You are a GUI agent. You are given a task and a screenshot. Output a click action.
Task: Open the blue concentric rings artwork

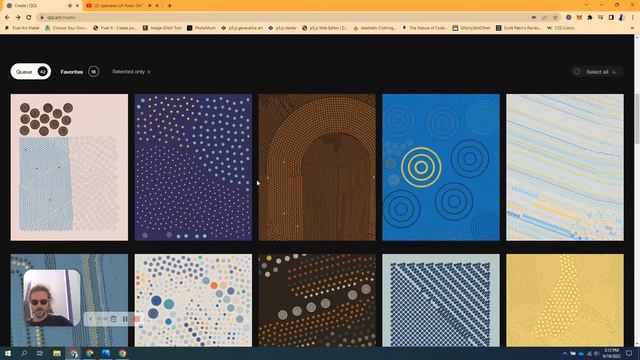pyautogui.click(x=441, y=167)
